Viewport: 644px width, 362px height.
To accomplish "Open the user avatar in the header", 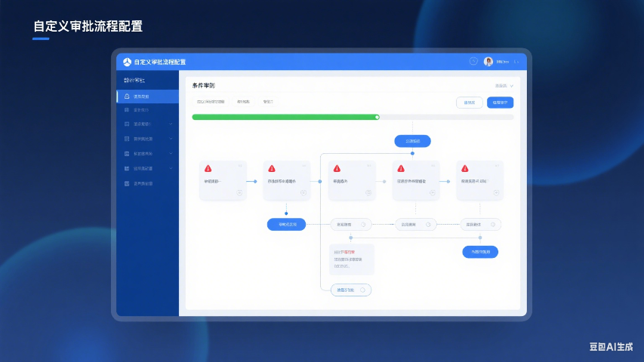I will pos(488,62).
